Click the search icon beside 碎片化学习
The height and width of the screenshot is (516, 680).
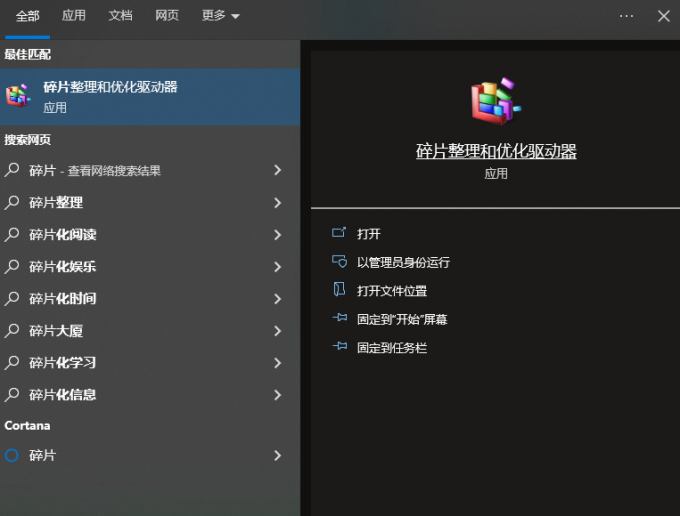(x=12, y=363)
